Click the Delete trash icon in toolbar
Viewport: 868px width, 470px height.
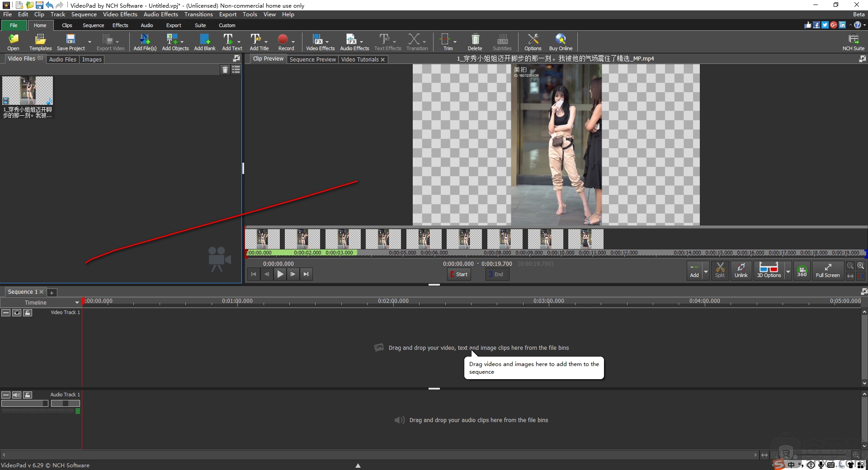pos(475,42)
